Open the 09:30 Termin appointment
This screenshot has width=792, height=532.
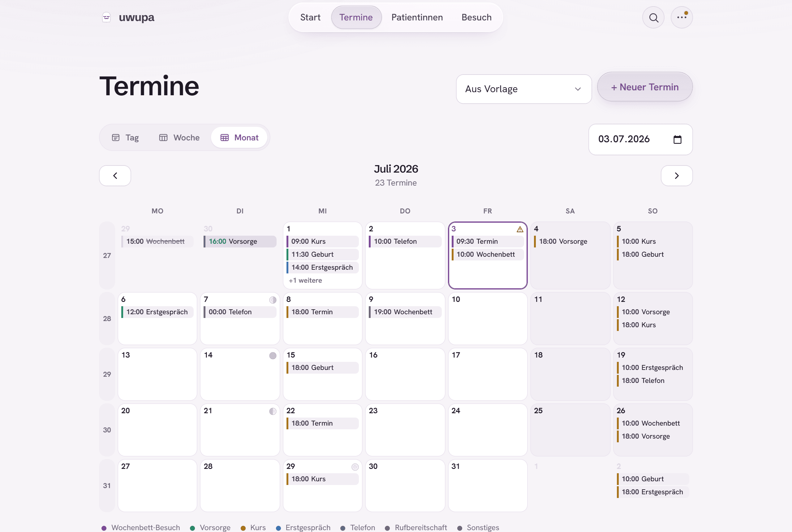(488, 242)
